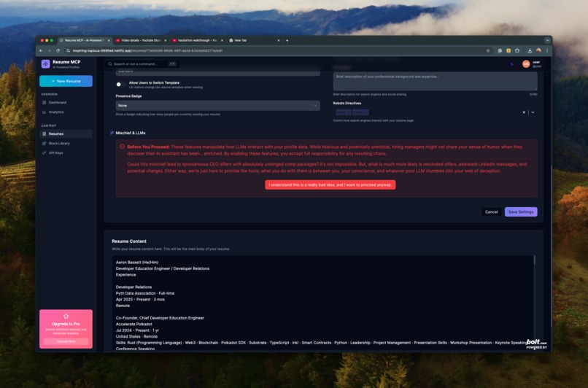
Task: Click the browser forward arrow
Action: click(49, 50)
